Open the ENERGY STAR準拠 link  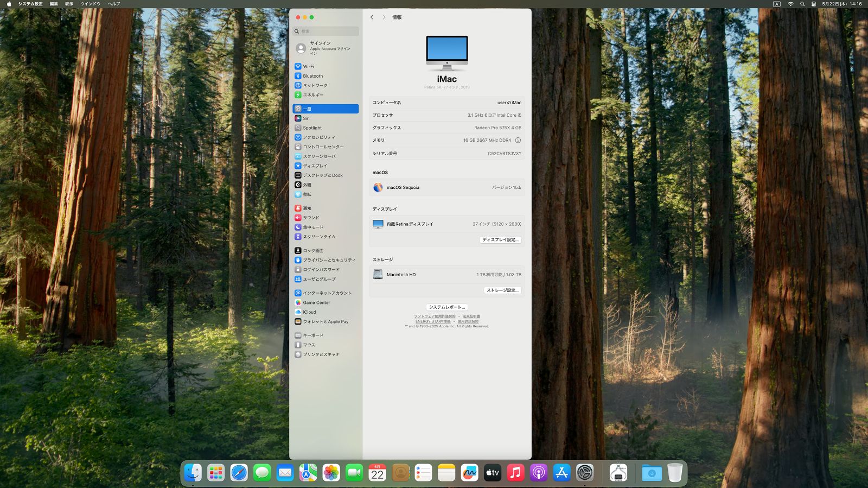(x=433, y=321)
